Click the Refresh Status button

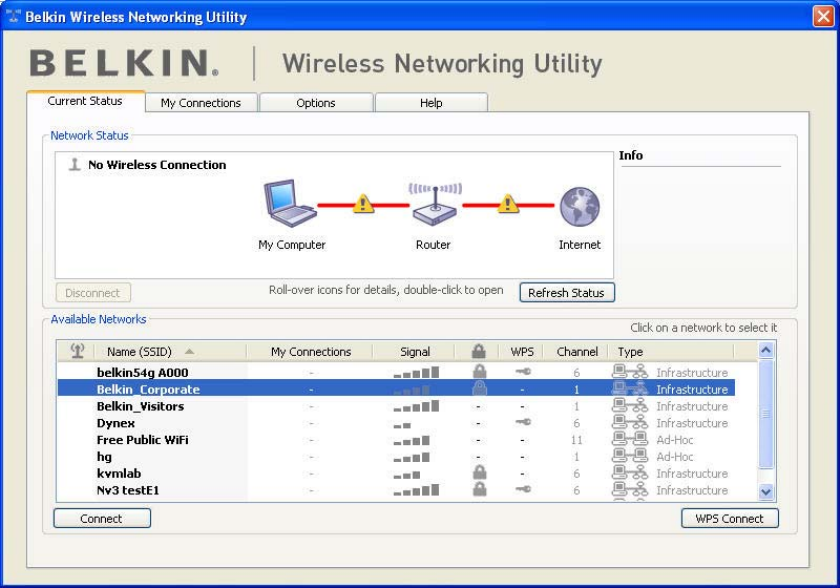pos(567,292)
